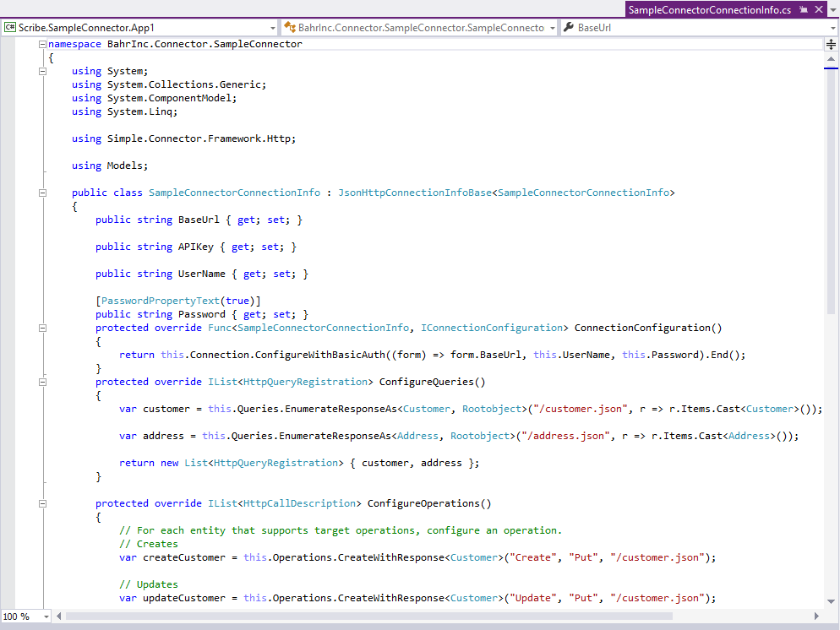
Task: Click the horizontal scrollbar thumb
Action: [368, 616]
